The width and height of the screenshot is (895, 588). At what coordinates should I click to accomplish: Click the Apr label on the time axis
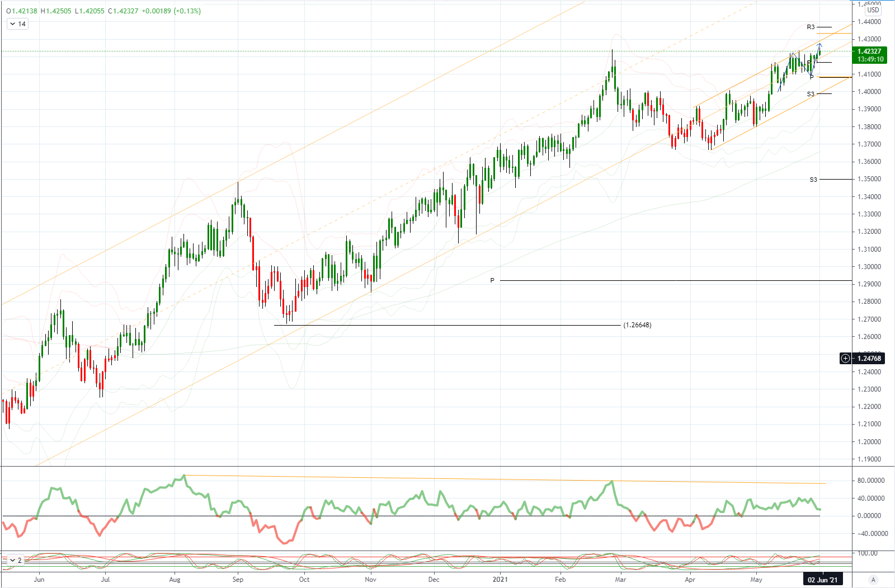point(690,580)
